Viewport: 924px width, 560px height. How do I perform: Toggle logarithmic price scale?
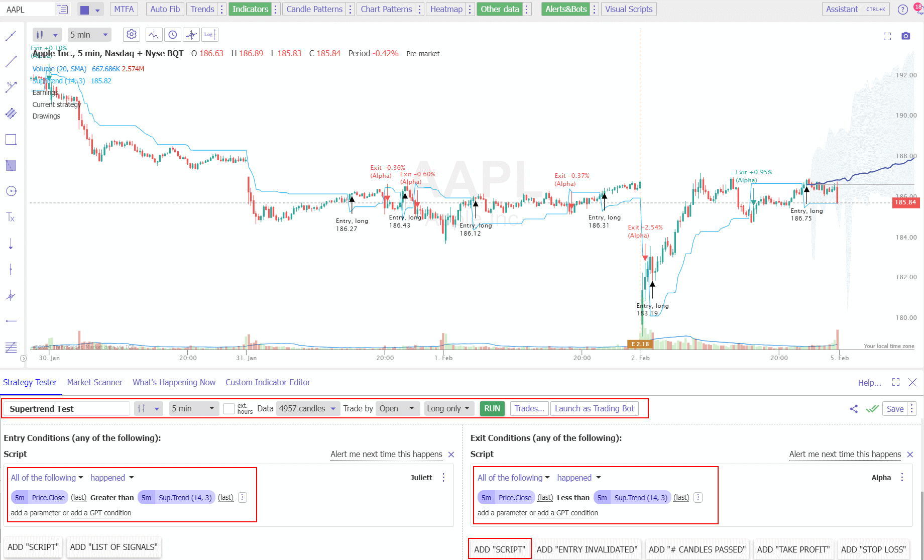tap(209, 34)
